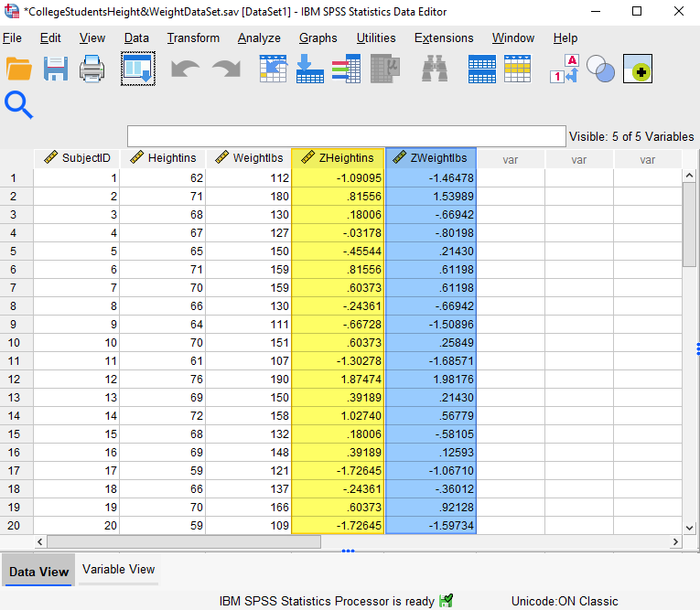Click the Use variable sets circles icon
The image size is (700, 610).
600,69
